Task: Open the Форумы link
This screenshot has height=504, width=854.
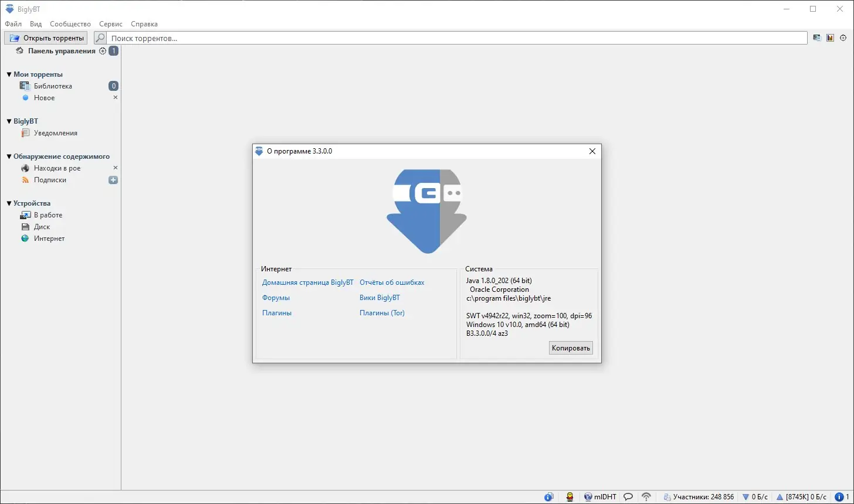Action: coord(276,298)
